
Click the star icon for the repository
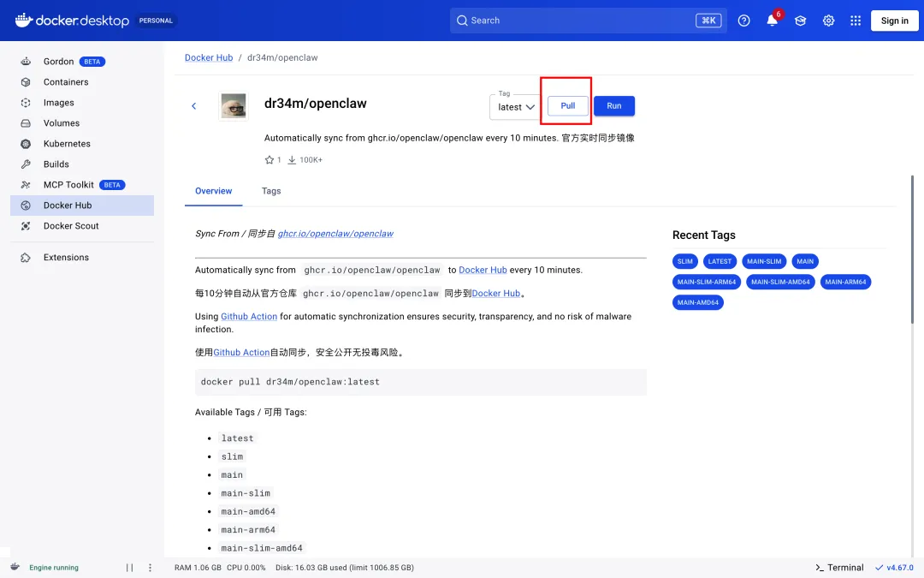click(269, 160)
